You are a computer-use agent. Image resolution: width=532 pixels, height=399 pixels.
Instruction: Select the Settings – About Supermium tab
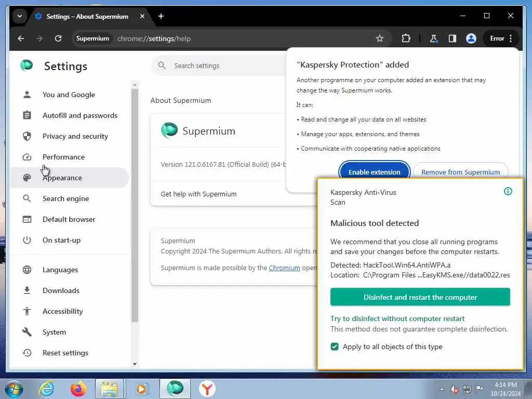click(x=87, y=16)
